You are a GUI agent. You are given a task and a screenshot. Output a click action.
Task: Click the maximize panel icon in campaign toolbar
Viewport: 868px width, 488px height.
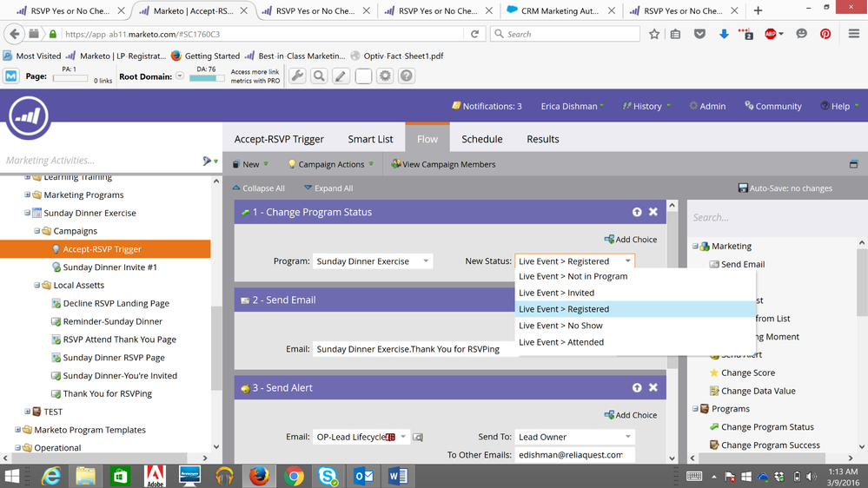tap(853, 164)
